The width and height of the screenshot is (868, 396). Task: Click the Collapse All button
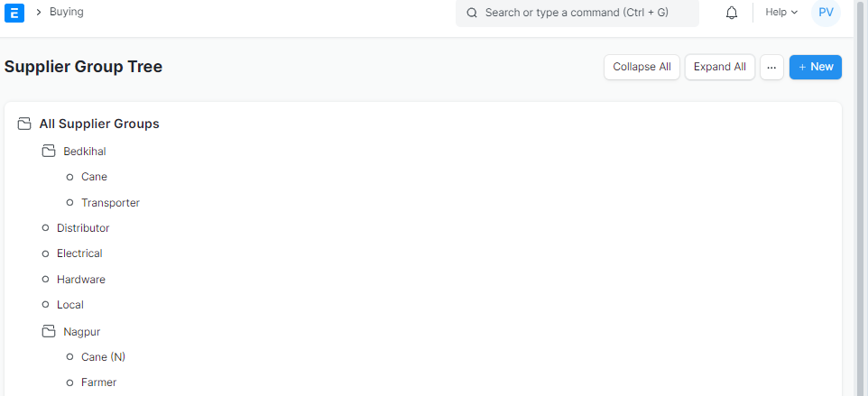coord(642,67)
